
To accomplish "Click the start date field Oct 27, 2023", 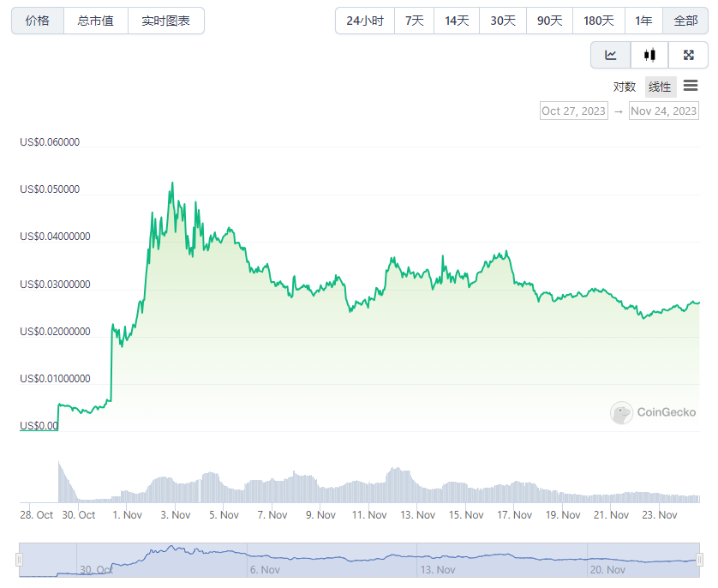I will pyautogui.click(x=573, y=111).
